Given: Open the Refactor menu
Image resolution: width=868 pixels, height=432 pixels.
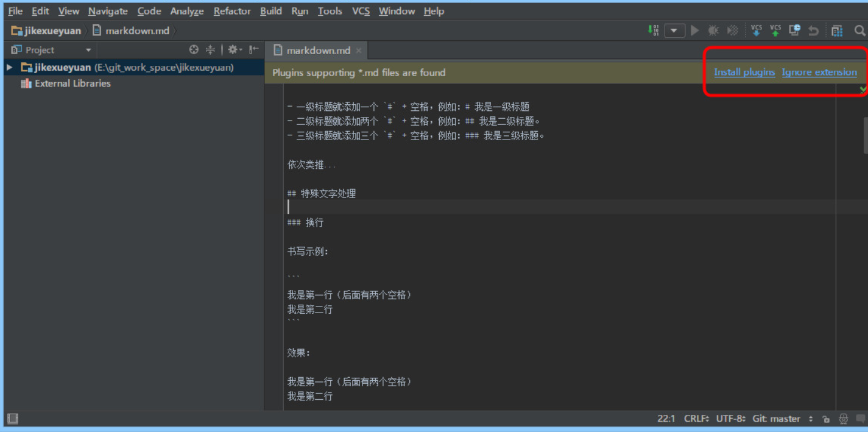Looking at the screenshot, I should coord(232,11).
